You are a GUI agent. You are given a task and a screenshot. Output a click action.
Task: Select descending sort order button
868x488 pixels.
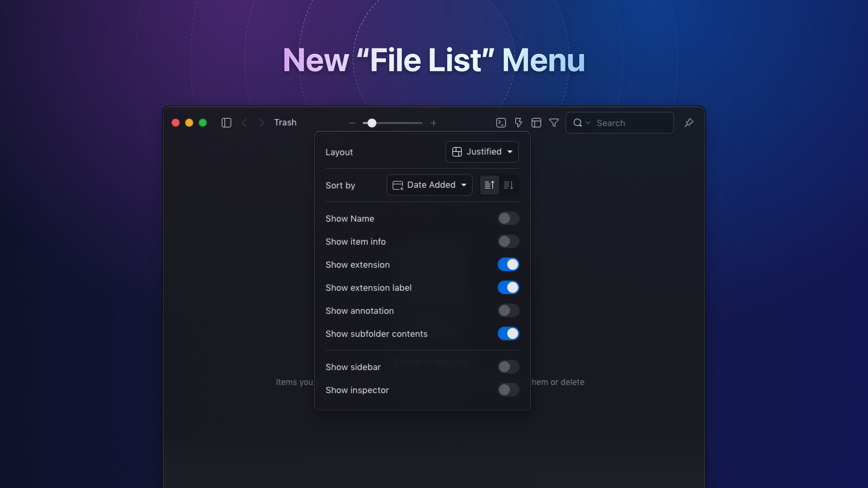coord(508,185)
